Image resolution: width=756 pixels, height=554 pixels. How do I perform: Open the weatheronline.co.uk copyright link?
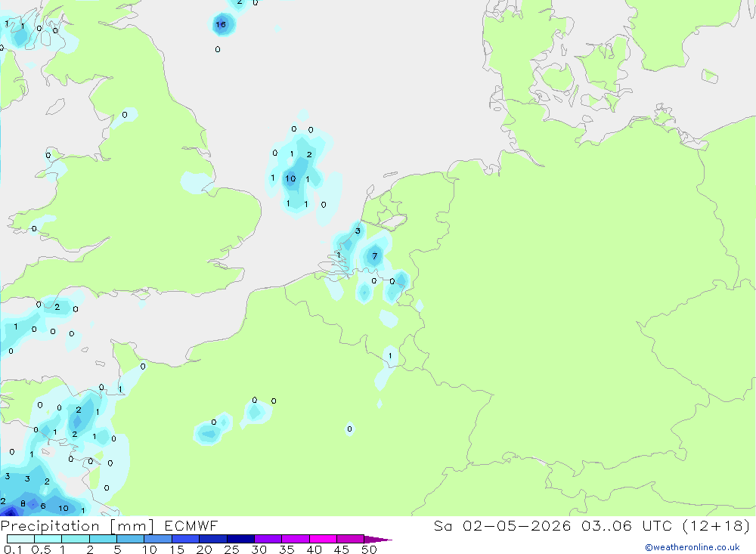(692, 547)
